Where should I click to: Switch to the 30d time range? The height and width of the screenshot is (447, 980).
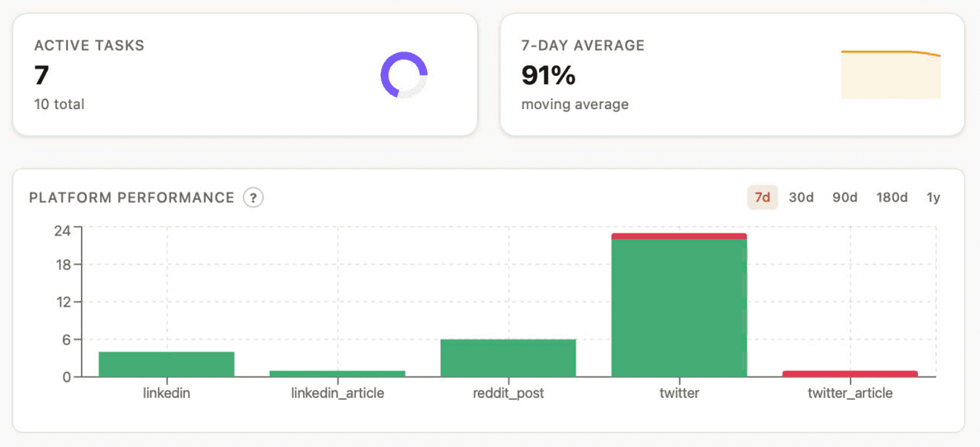pos(801,197)
